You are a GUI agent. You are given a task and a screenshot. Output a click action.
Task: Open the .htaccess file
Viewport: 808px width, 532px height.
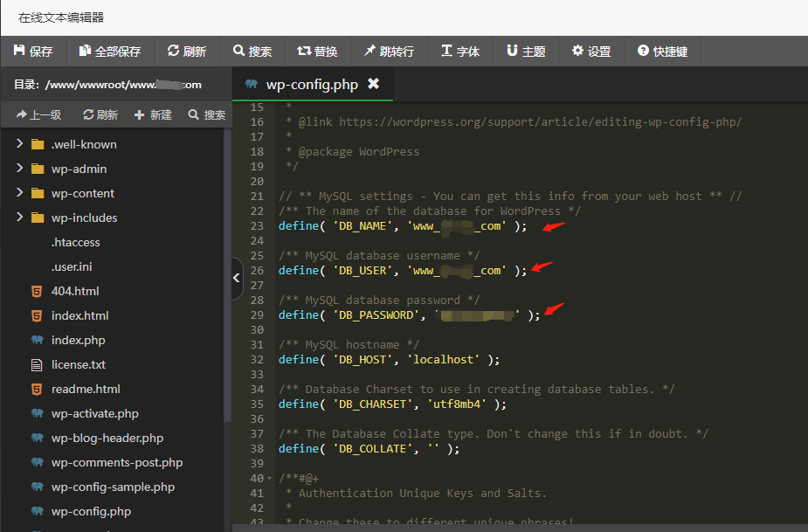[x=76, y=242]
